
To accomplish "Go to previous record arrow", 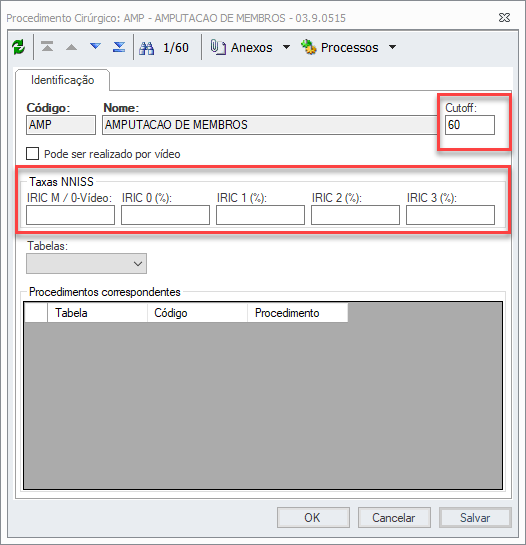I will [71, 47].
